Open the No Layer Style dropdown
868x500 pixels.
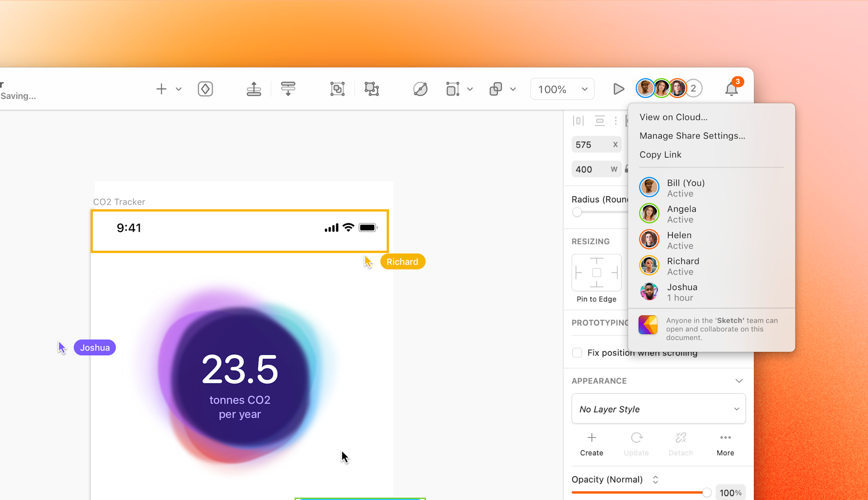(658, 409)
